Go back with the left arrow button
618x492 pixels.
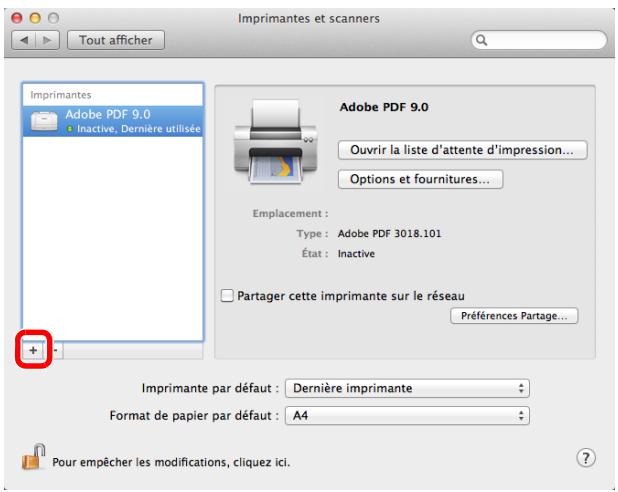[24, 40]
